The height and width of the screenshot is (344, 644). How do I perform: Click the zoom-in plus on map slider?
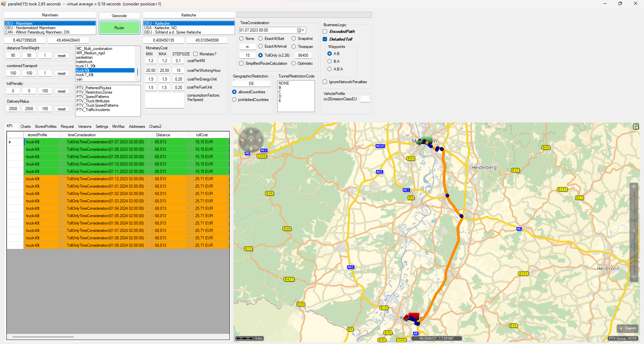pos(634,187)
